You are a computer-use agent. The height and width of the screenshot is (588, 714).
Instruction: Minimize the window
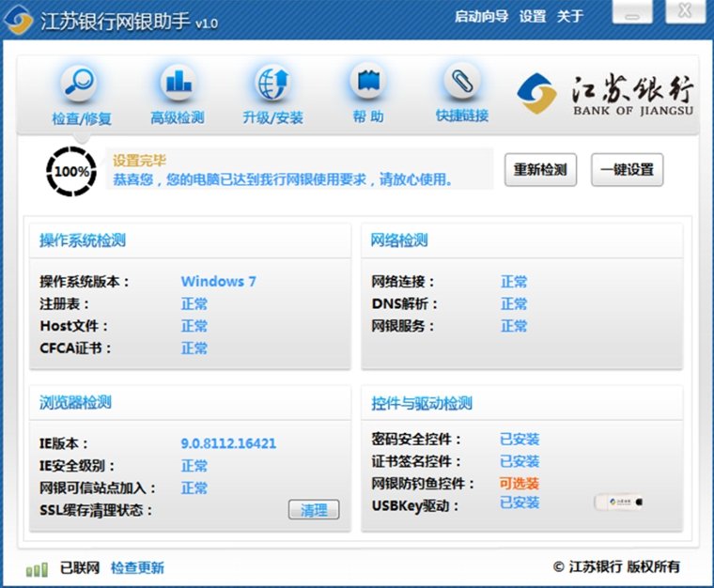632,12
